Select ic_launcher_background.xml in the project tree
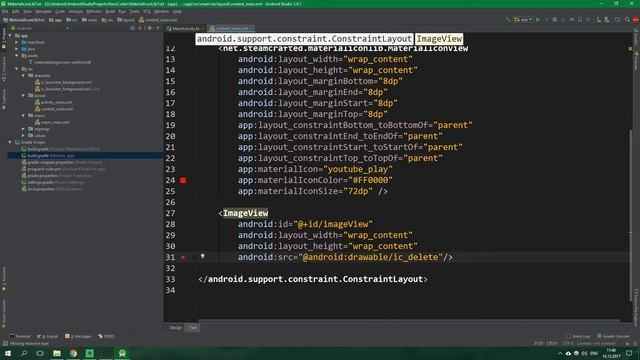Viewport: 640px width, 360px height. (x=63, y=82)
